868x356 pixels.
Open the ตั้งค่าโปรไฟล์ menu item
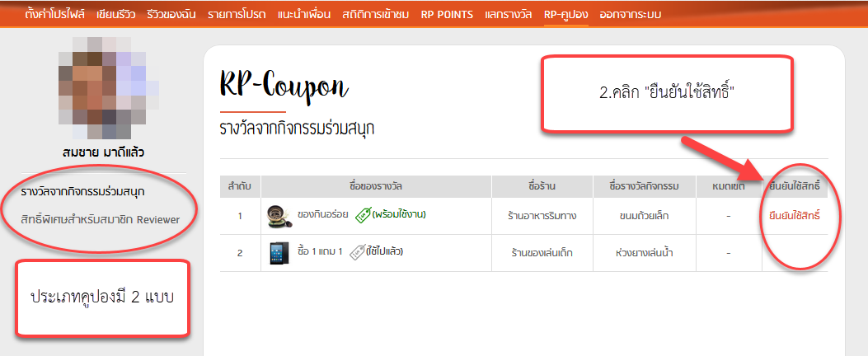54,14
